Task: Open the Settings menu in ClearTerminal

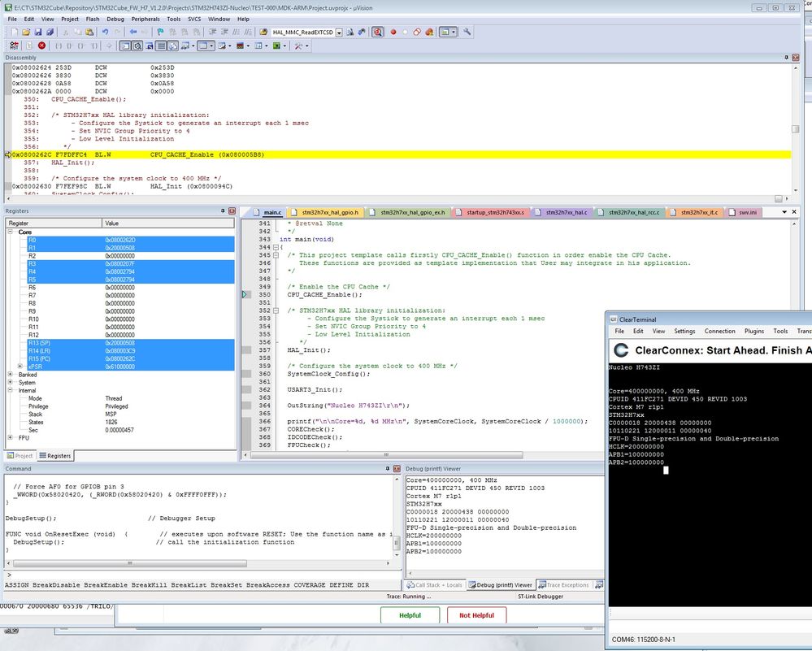Action: click(684, 331)
